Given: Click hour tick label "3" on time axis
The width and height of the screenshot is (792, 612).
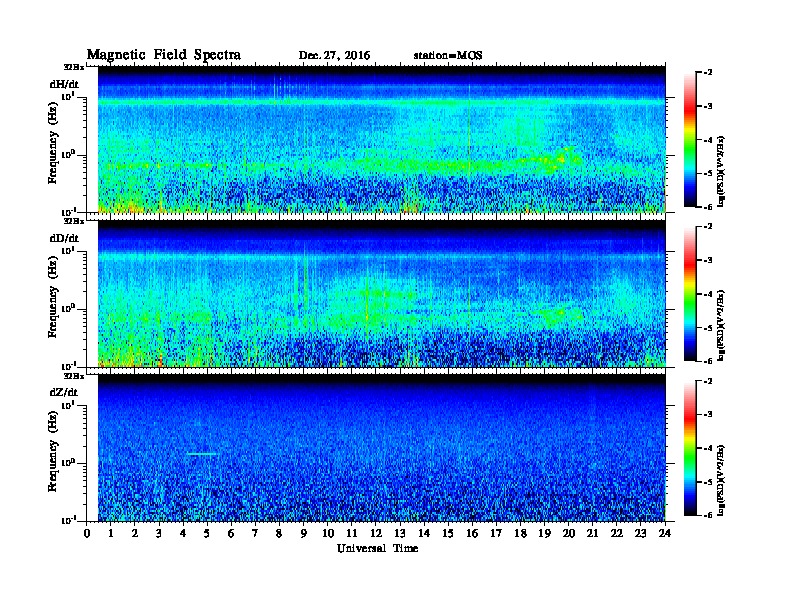Looking at the screenshot, I should point(159,533).
